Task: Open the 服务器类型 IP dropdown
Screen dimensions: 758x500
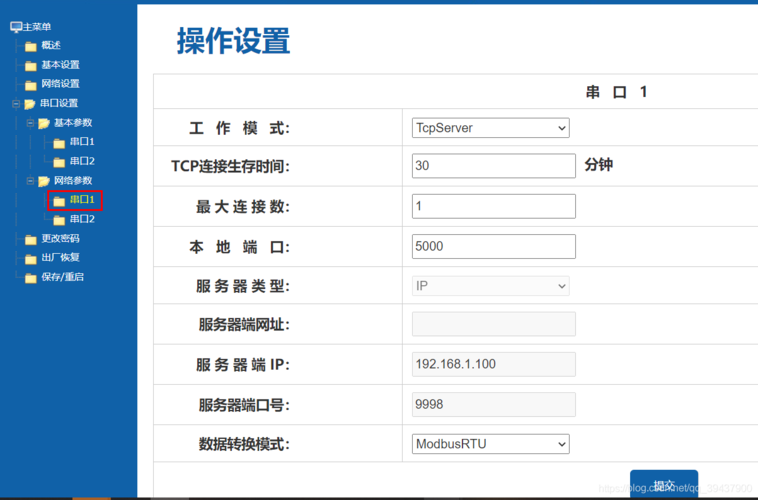Action: pos(491,286)
